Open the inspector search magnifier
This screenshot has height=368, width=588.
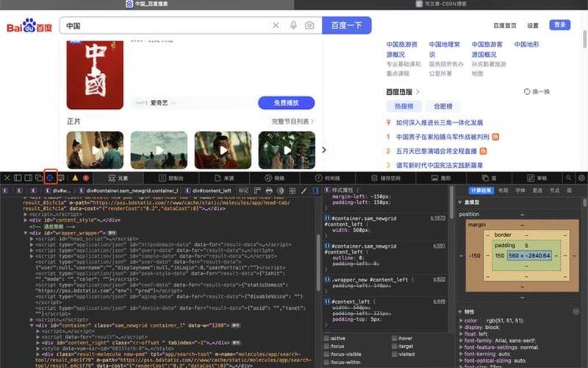(569, 178)
